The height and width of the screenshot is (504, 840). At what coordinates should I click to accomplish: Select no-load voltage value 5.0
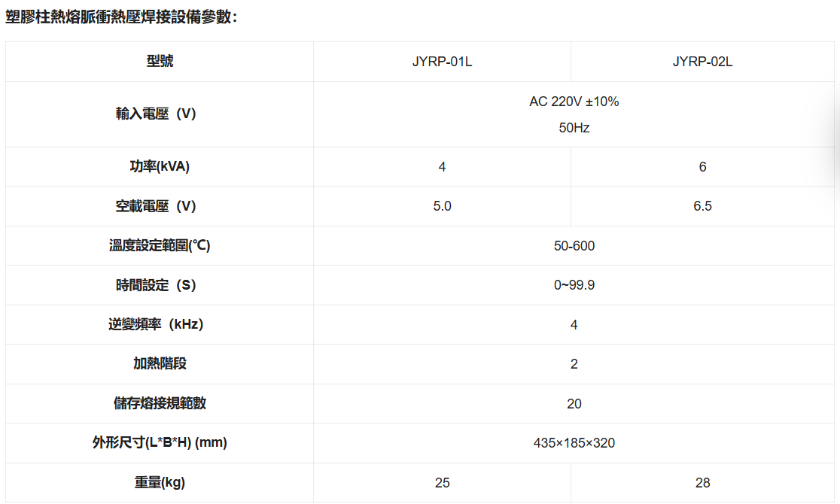[x=442, y=206]
